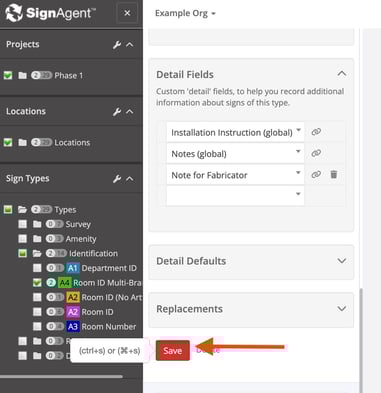Click link icon beside Notes (global)
This screenshot has height=393, width=381.
316,153
